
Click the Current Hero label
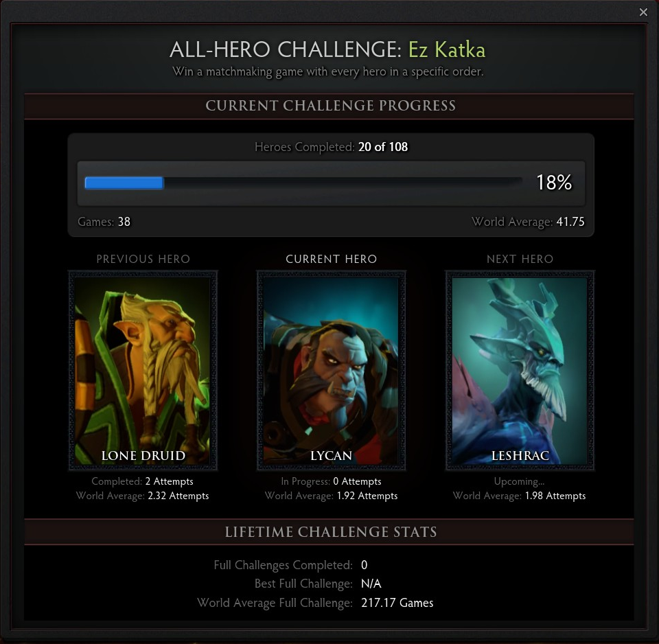tap(331, 259)
